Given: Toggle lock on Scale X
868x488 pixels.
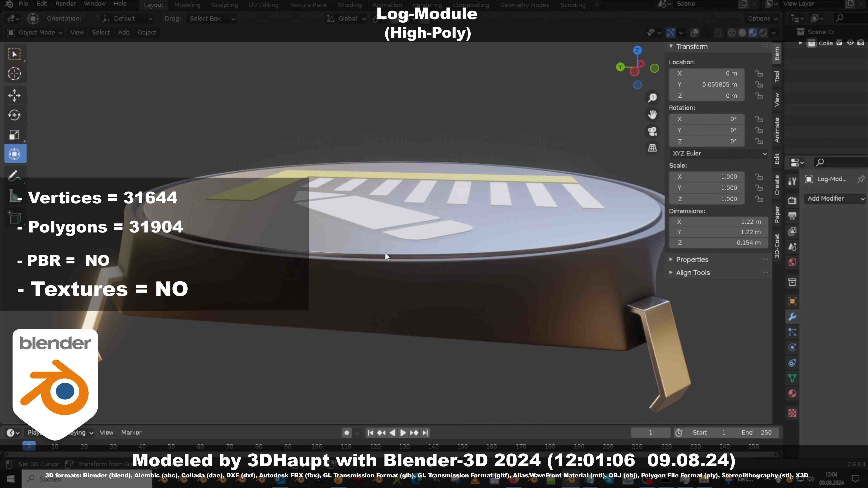Looking at the screenshot, I should [759, 177].
